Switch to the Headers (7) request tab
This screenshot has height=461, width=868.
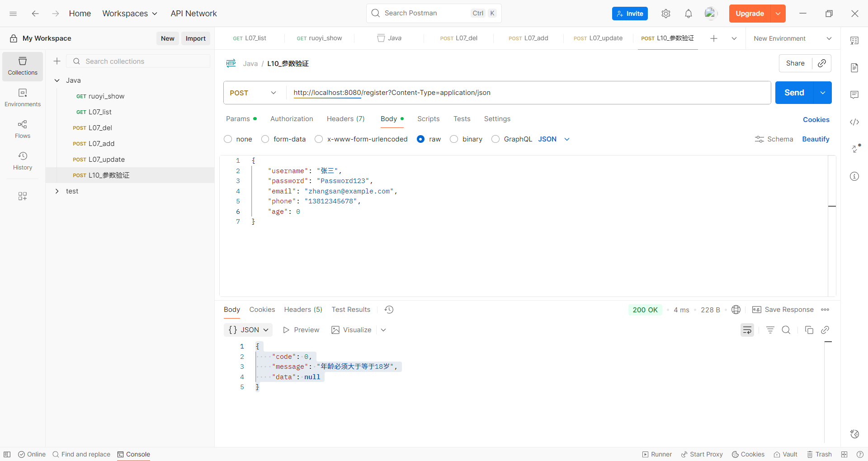coord(346,119)
